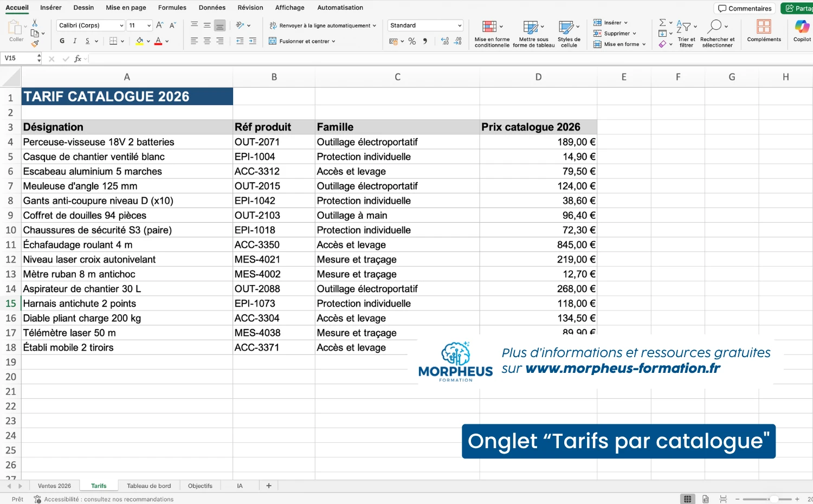Apply the red font color A
This screenshot has width=813, height=504.
(158, 41)
